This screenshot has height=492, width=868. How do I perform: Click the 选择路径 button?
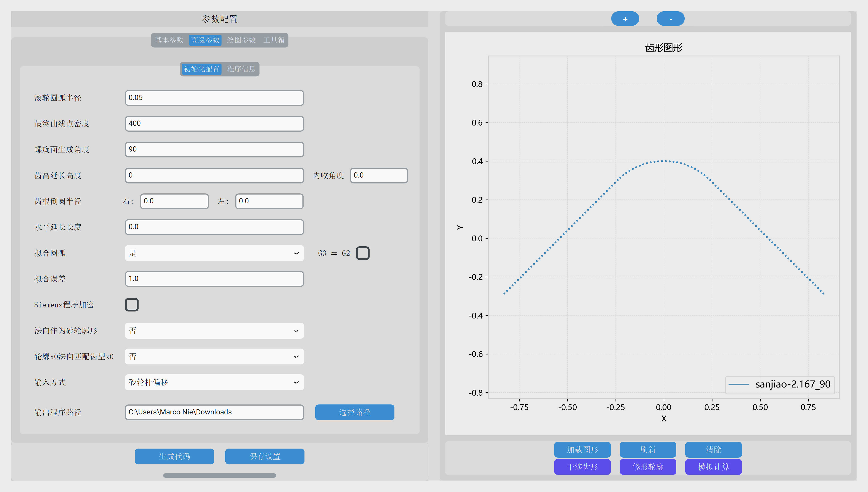(x=354, y=412)
